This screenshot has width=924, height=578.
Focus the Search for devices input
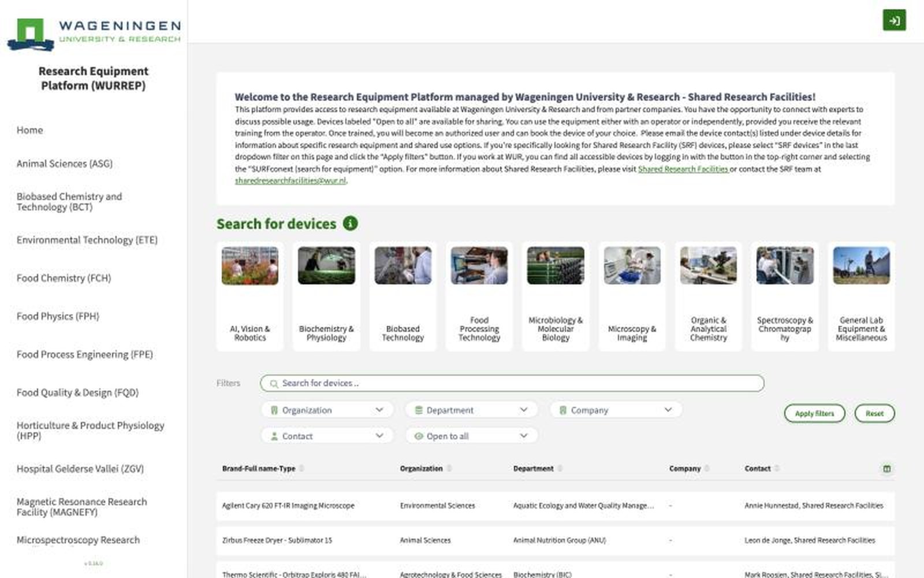point(512,383)
